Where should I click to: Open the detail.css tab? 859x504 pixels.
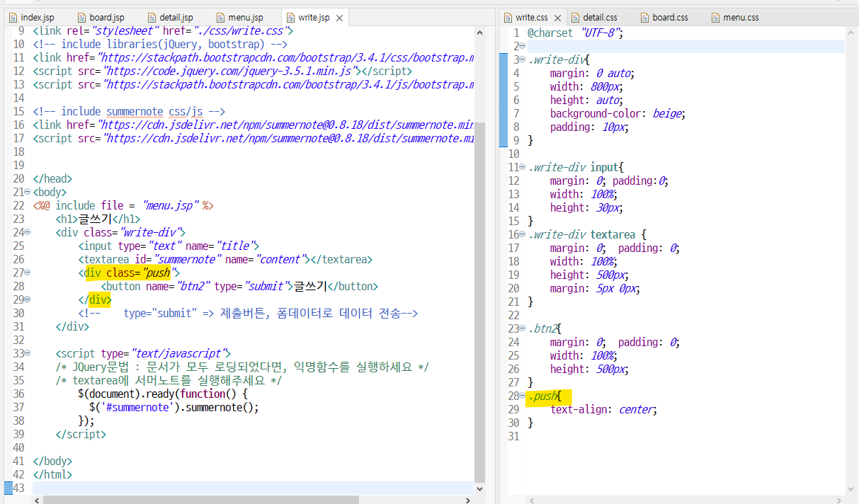595,17
